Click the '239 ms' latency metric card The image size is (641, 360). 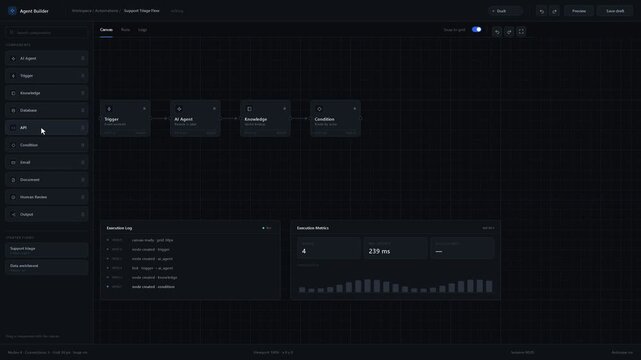(395, 248)
